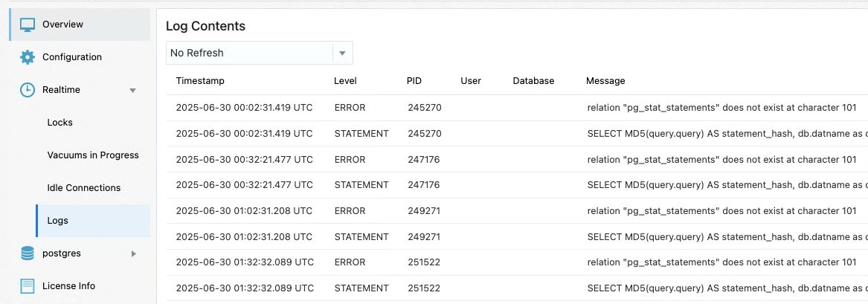Expand the postgres submenu arrow

pyautogui.click(x=134, y=253)
